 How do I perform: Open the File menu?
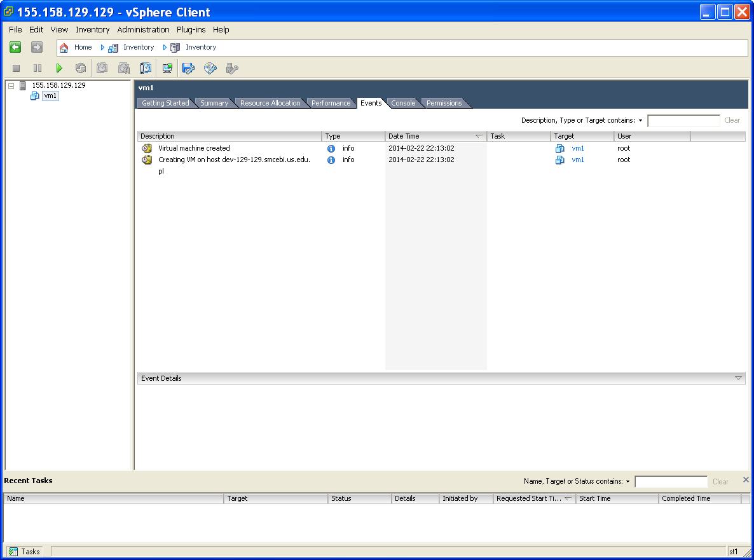15,30
